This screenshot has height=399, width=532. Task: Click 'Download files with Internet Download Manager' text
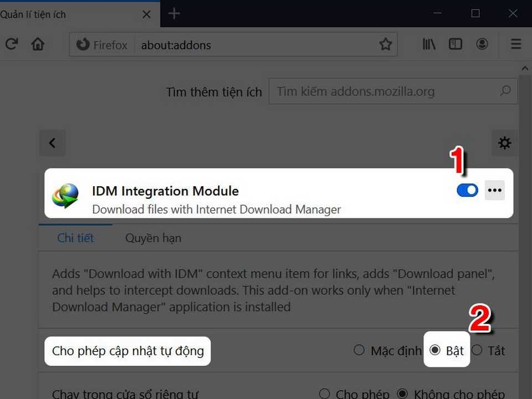[217, 209]
